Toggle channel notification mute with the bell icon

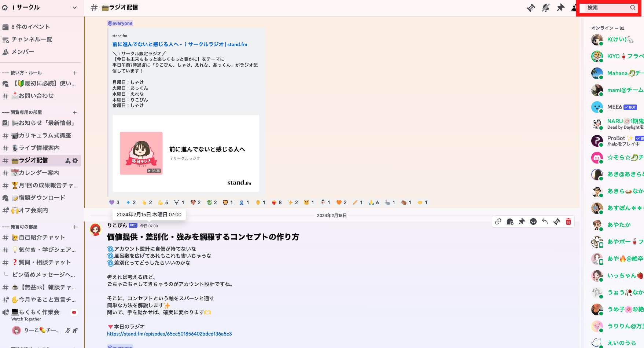tap(546, 7)
